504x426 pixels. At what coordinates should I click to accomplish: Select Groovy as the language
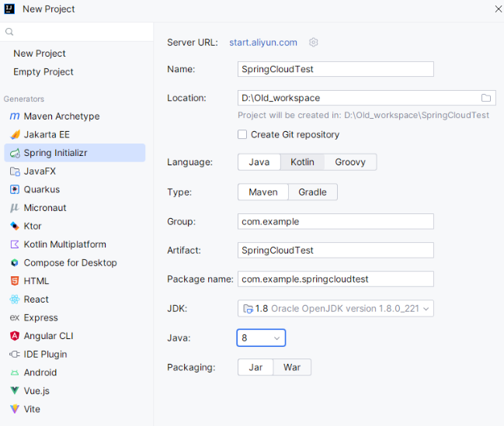pos(350,162)
